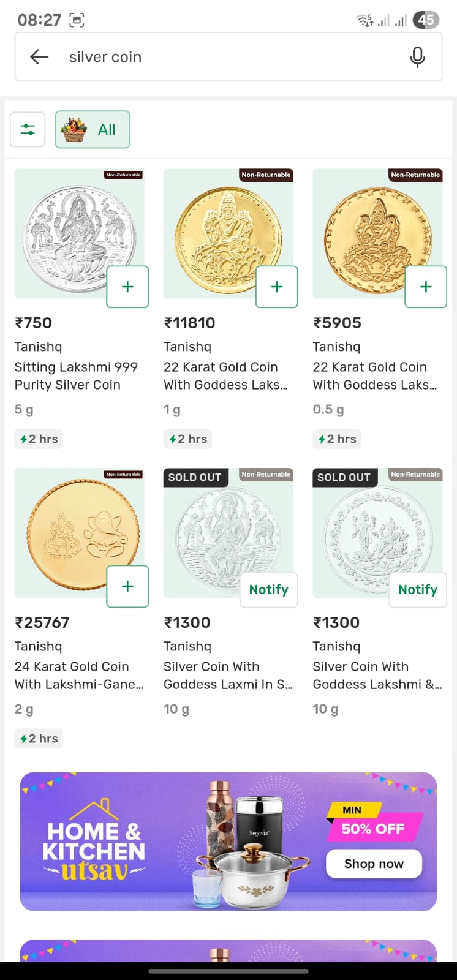Add the ₹25767 24 Karat coin to cart

coord(127,586)
